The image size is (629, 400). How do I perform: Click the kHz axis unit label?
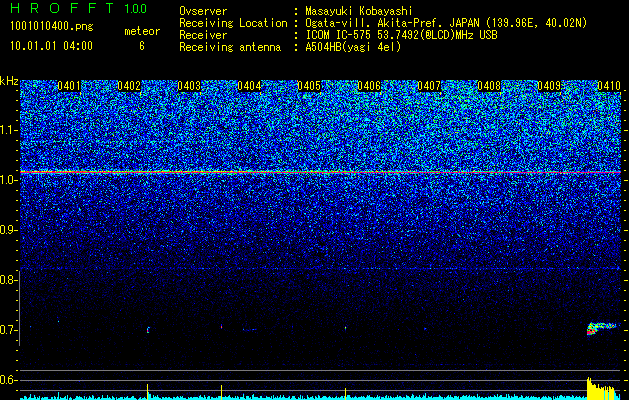coord(9,81)
